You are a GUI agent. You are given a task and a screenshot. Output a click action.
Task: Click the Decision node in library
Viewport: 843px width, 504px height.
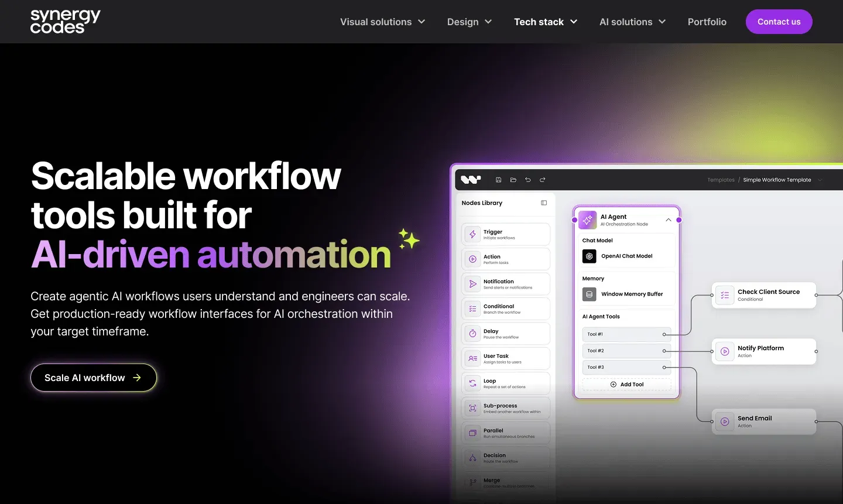click(x=506, y=458)
